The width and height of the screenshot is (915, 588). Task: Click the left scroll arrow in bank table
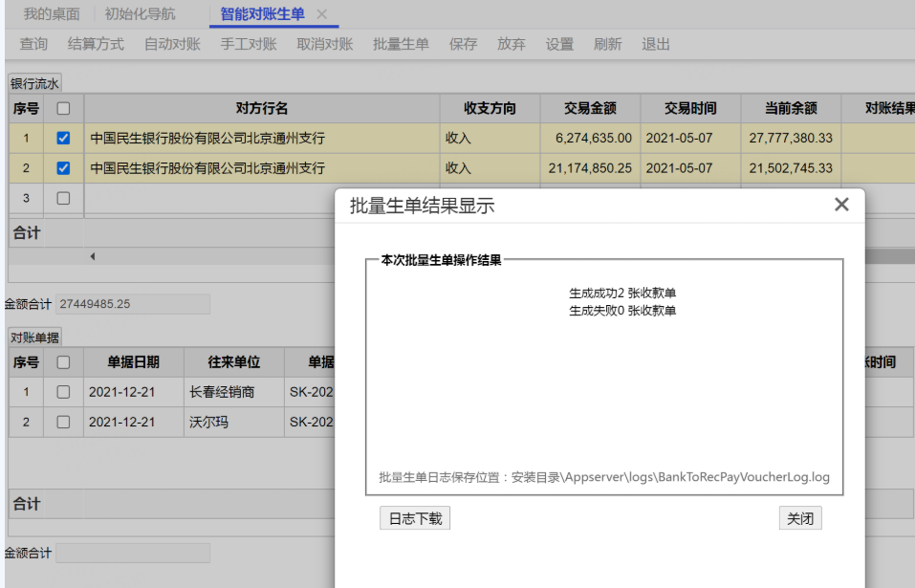pyautogui.click(x=93, y=256)
